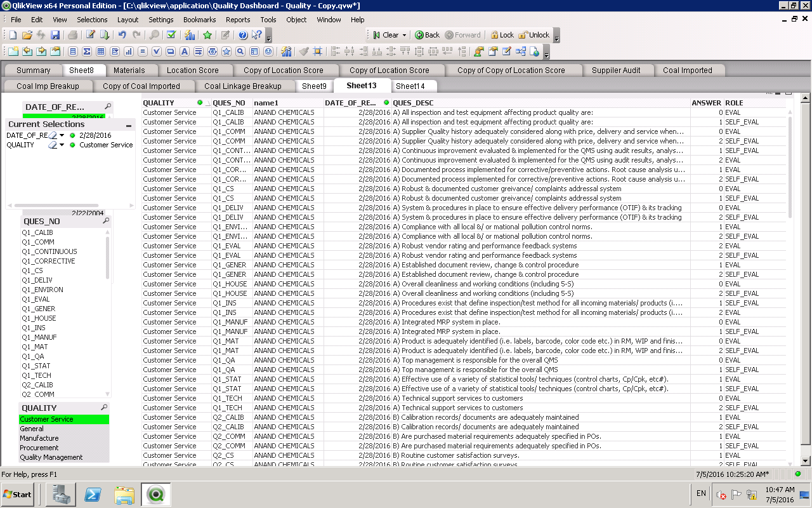The width and height of the screenshot is (812, 508).
Task: Minimize the Current Selections box
Action: [x=129, y=125]
